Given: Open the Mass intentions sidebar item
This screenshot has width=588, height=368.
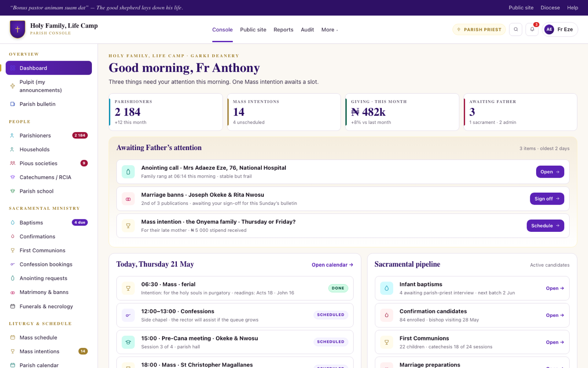Looking at the screenshot, I should coord(49,351).
